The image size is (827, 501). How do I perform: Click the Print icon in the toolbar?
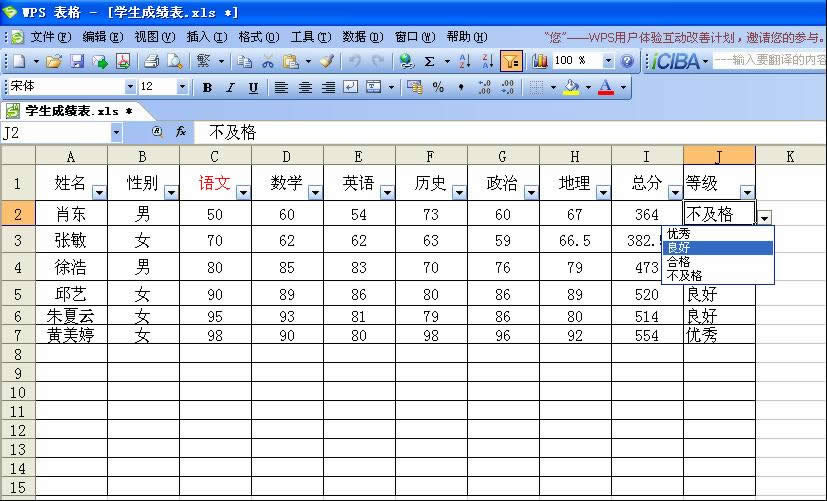point(152,61)
